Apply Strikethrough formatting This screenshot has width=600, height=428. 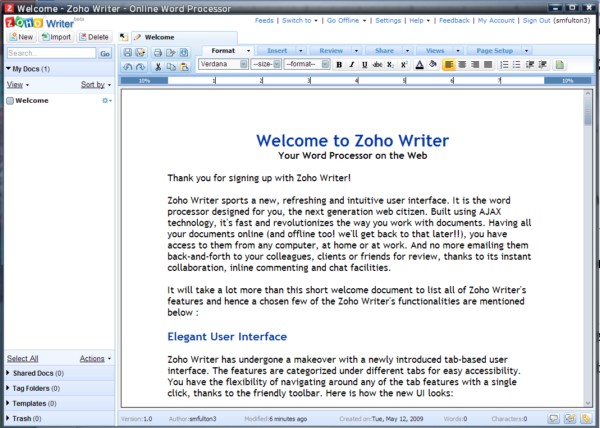tap(377, 65)
